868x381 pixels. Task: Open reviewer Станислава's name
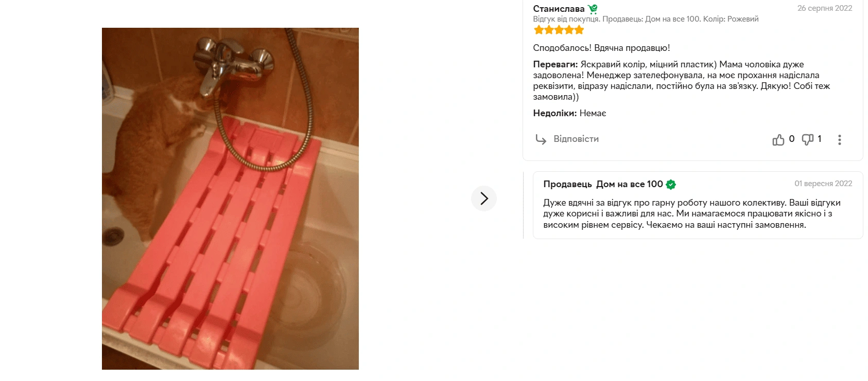559,9
